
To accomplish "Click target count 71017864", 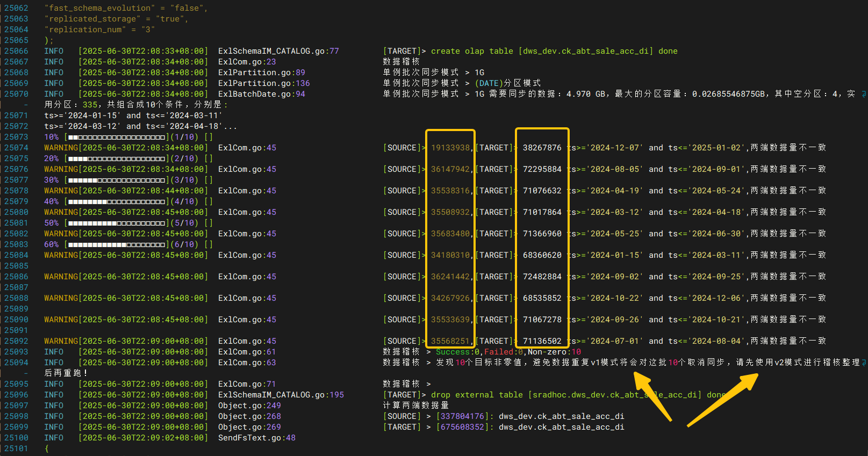I will coord(542,212).
